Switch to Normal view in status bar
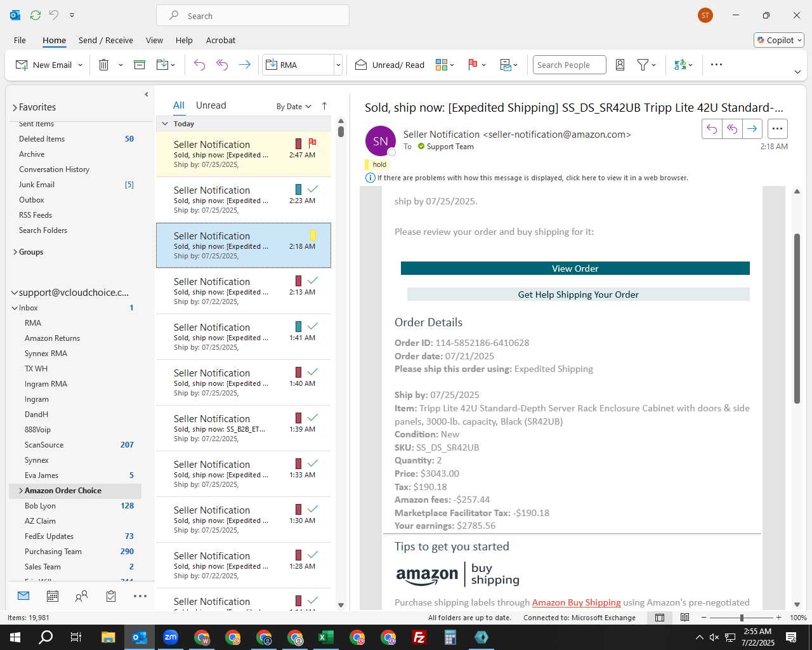Screen dimensions: 812x650 [x=660, y=618]
